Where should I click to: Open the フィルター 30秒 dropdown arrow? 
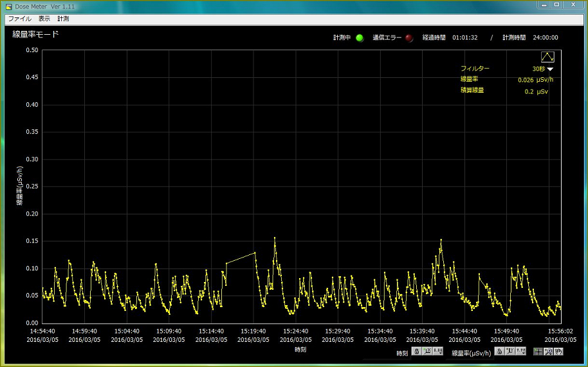point(550,69)
